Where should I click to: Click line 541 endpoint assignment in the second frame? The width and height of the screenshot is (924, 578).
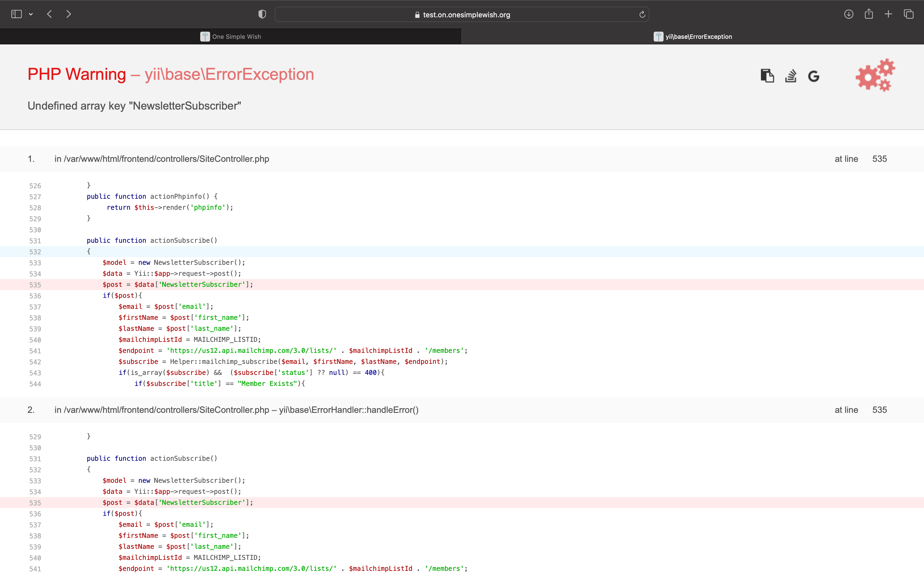point(293,568)
